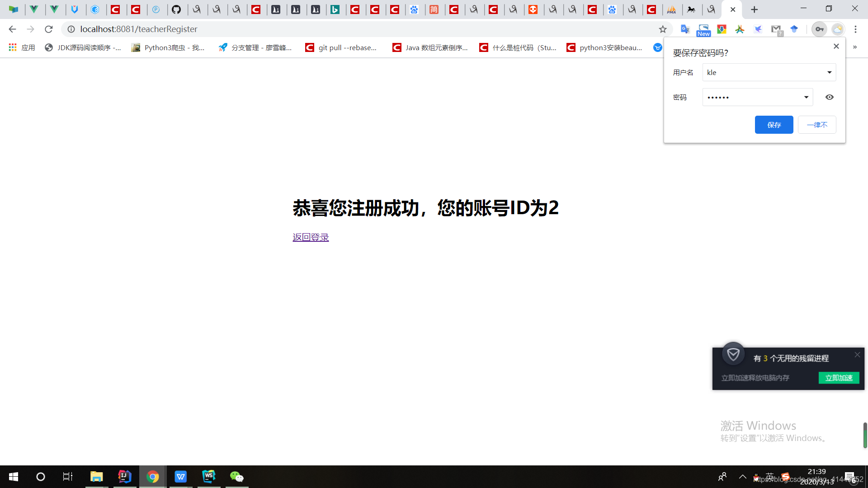The height and width of the screenshot is (488, 868).
Task: Open the Chrome profile avatar
Action: (838, 29)
